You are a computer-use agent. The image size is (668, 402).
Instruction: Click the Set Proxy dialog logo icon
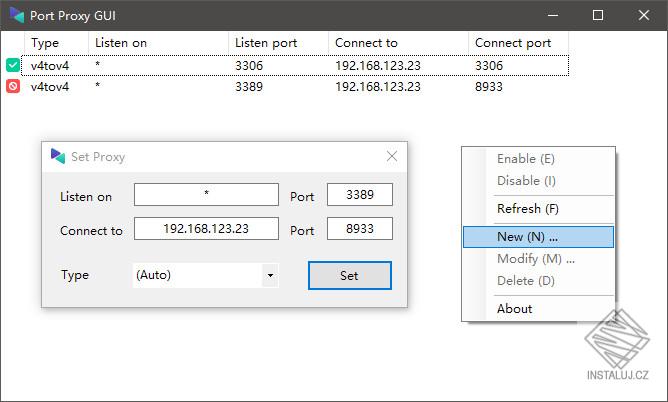pyautogui.click(x=58, y=156)
